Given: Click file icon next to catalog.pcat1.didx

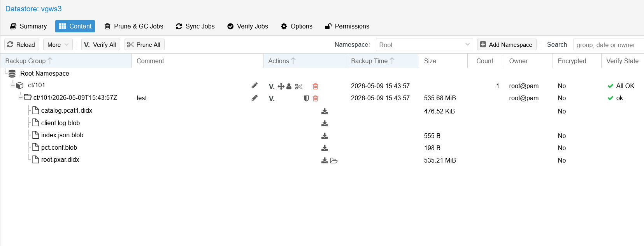Looking at the screenshot, I should coord(35,110).
